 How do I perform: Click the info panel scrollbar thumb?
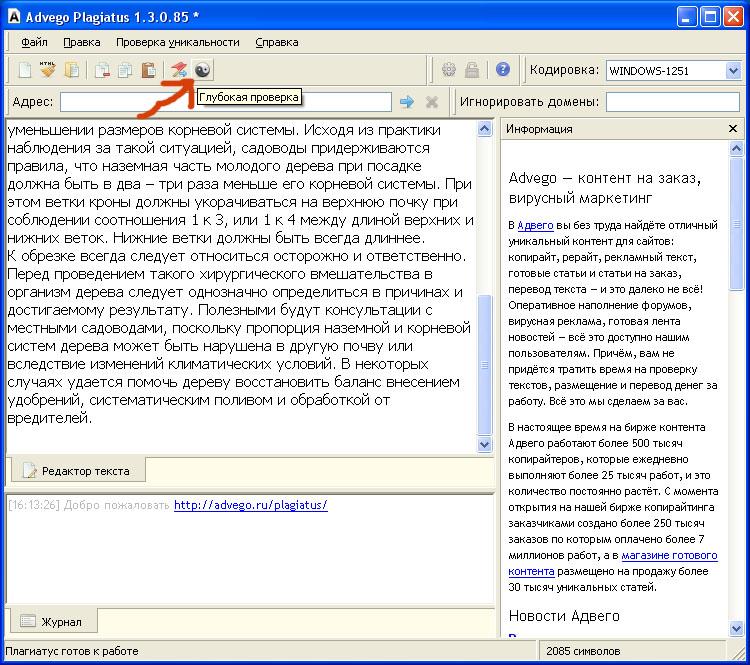[x=736, y=224]
